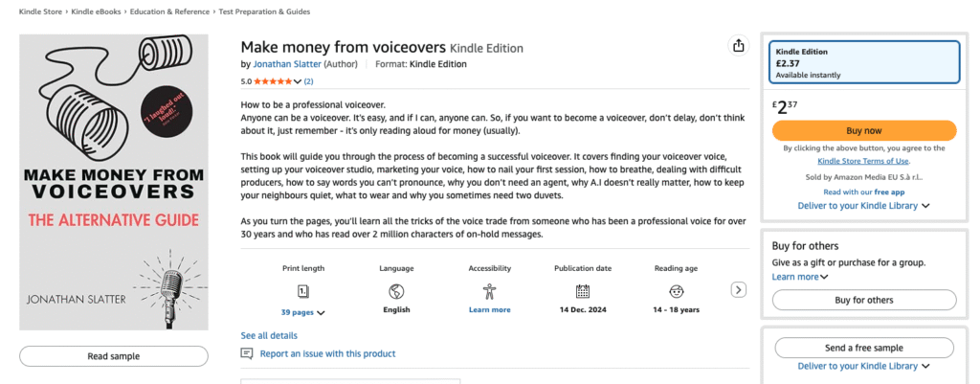
Task: Click the Read sample button
Action: [113, 356]
